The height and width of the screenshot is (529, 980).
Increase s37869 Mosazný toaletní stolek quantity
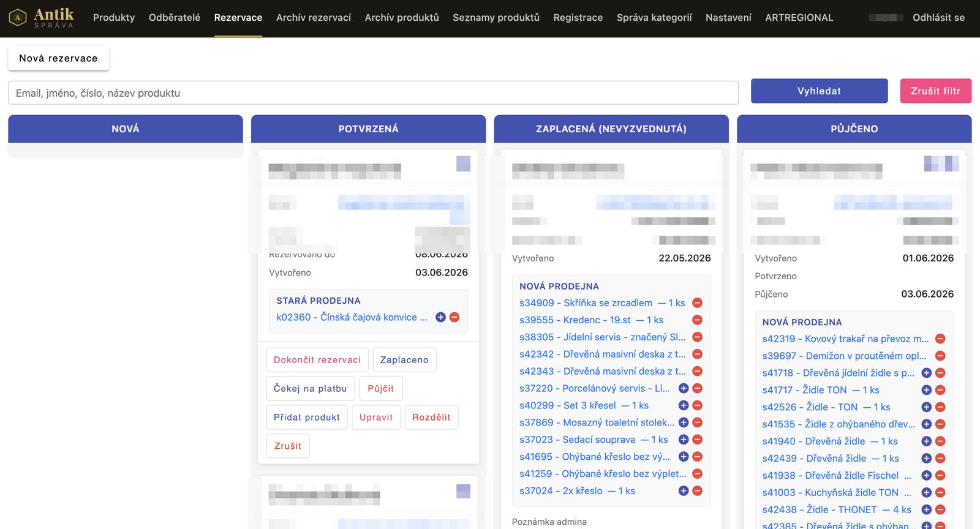click(684, 423)
